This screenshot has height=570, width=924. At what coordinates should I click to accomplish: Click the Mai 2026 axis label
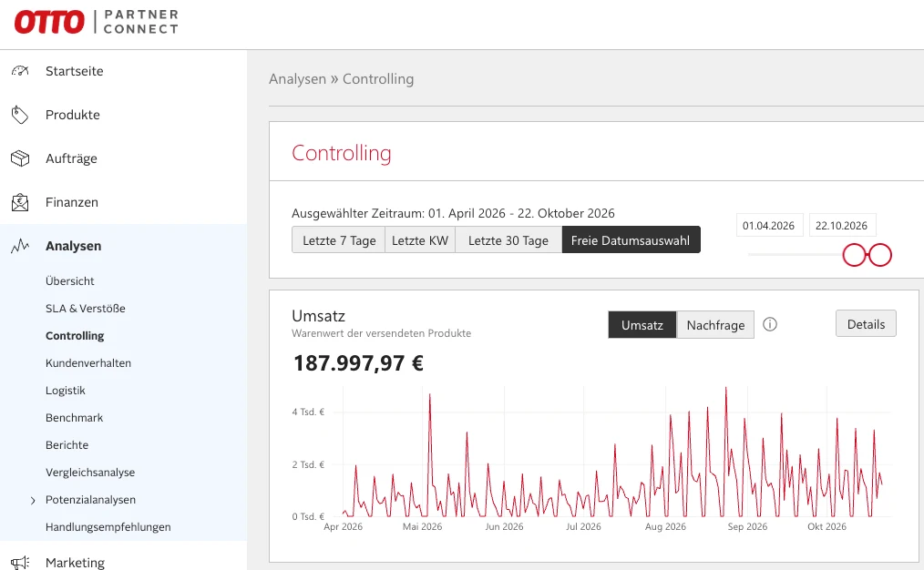coord(423,526)
